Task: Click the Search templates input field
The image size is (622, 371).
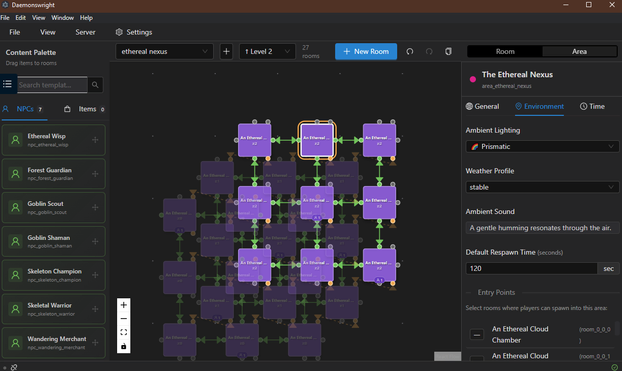Action: [52, 85]
